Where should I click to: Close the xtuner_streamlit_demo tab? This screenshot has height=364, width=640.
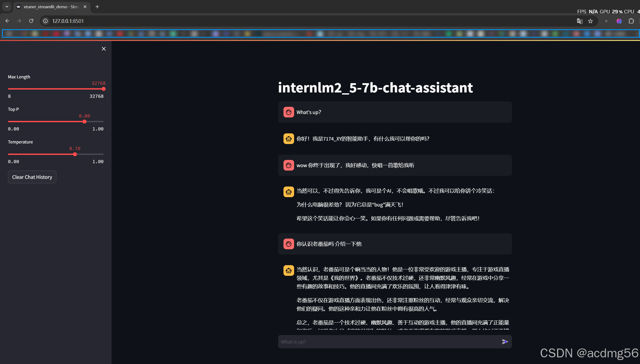pyautogui.click(x=85, y=7)
